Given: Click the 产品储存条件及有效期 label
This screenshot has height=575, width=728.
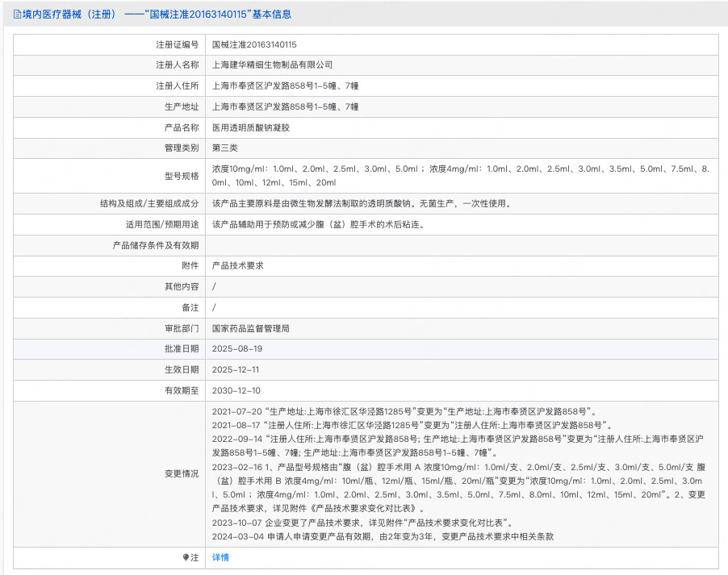Looking at the screenshot, I should pyautogui.click(x=156, y=245).
